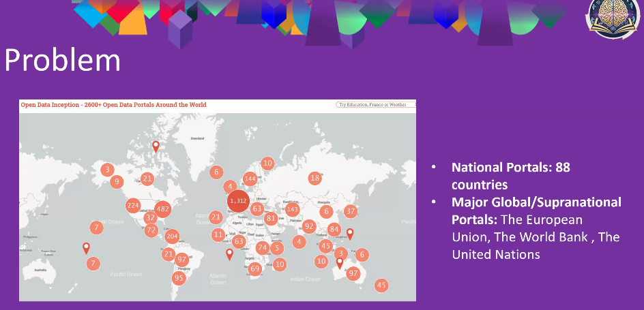The image size is (644, 310).
Task: Open the 224 cluster on the map
Action: coord(133,206)
